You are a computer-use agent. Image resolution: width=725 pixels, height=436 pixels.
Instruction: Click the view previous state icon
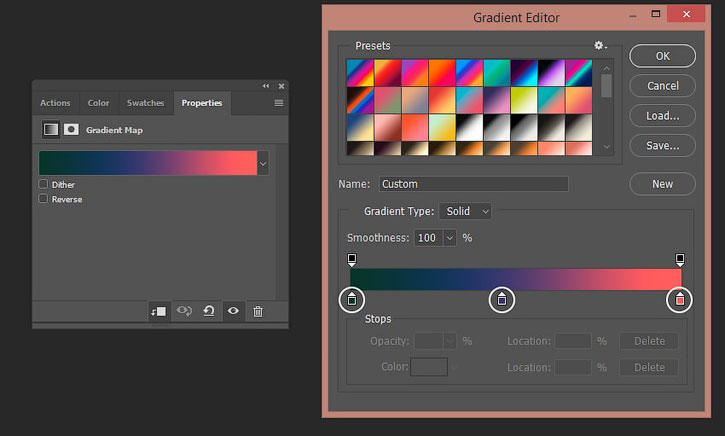tap(184, 311)
